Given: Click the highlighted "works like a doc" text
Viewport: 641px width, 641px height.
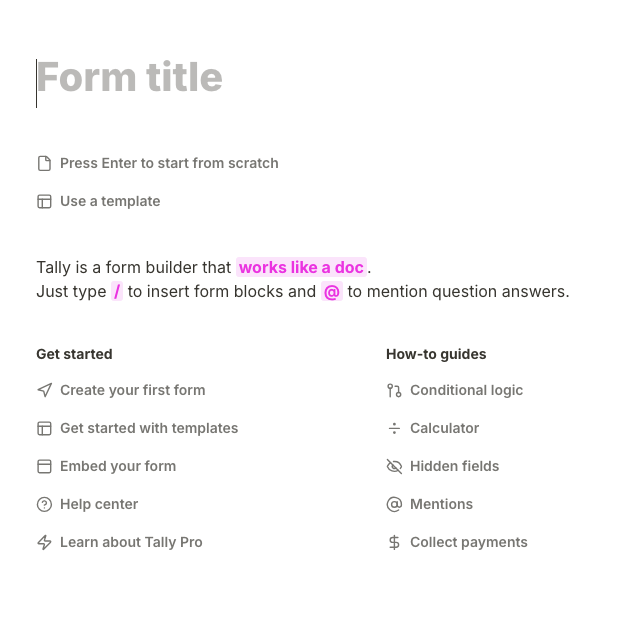Looking at the screenshot, I should 301,267.
